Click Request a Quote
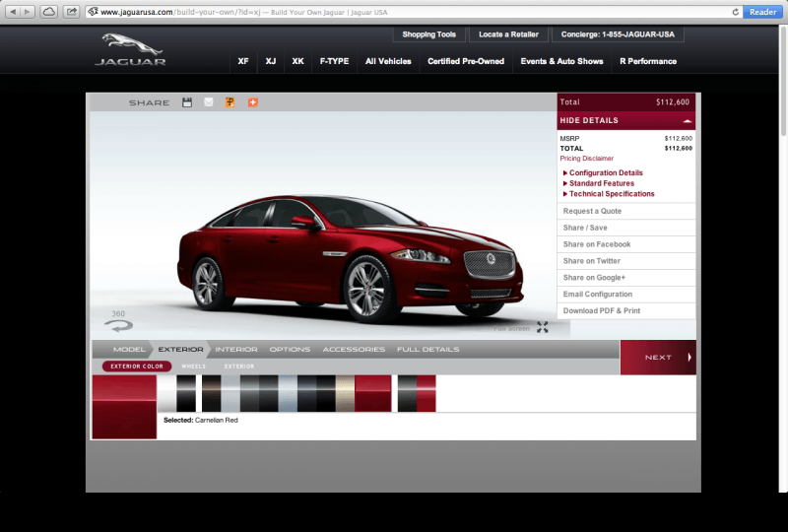 pyautogui.click(x=626, y=211)
